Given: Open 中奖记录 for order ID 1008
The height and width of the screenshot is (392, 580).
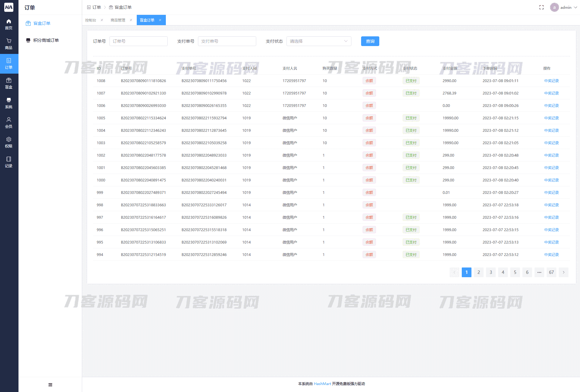Looking at the screenshot, I should pos(551,81).
